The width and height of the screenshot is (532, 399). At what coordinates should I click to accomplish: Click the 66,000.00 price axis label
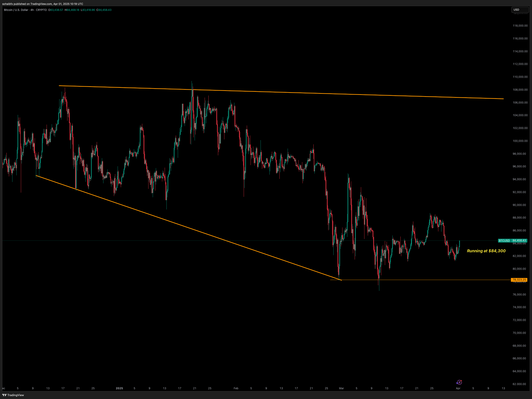[x=519, y=358]
